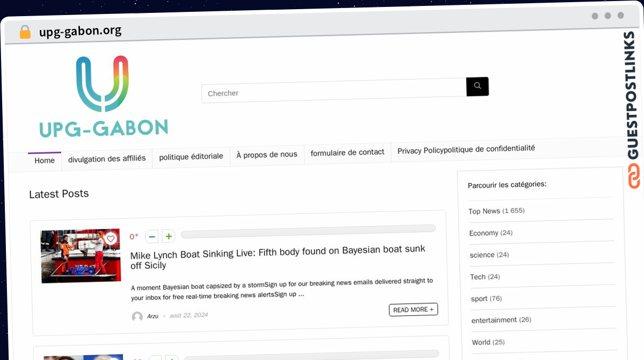
Task: Open politique éditoriale menu item
Action: pyautogui.click(x=191, y=156)
